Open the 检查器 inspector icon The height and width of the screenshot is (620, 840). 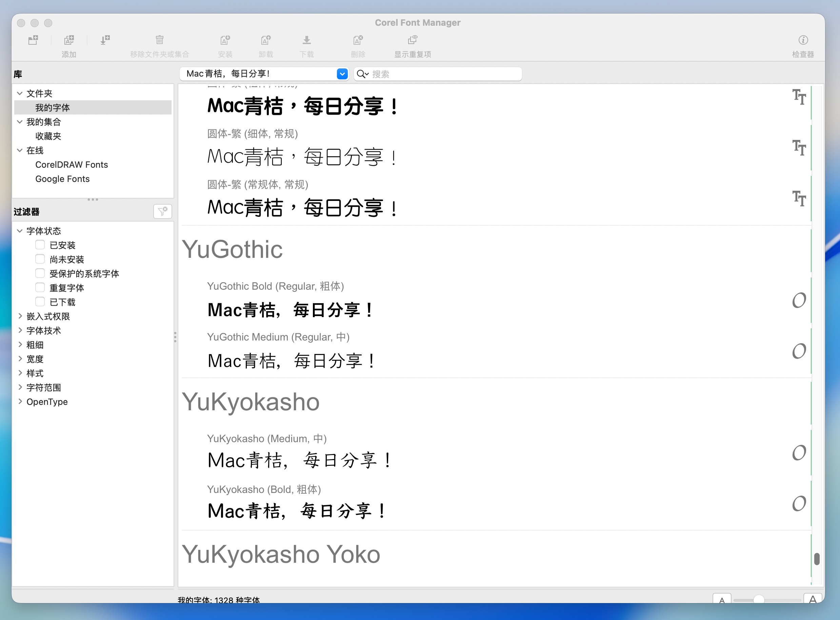(803, 40)
